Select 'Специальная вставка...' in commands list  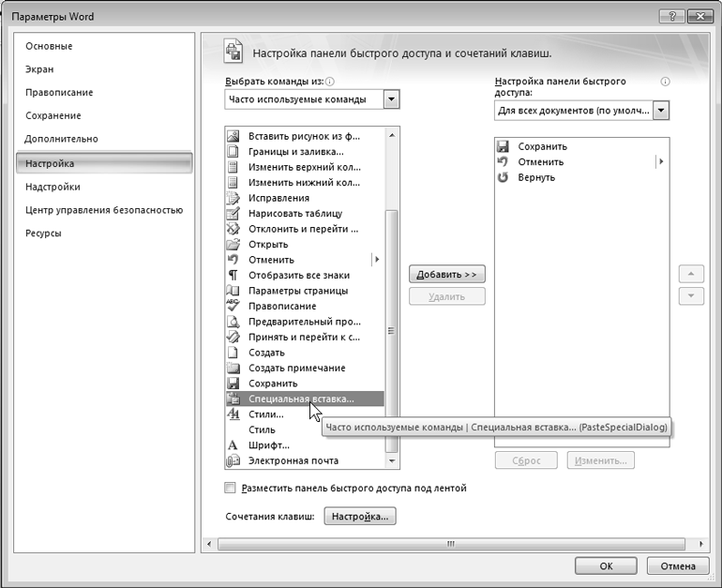[305, 399]
